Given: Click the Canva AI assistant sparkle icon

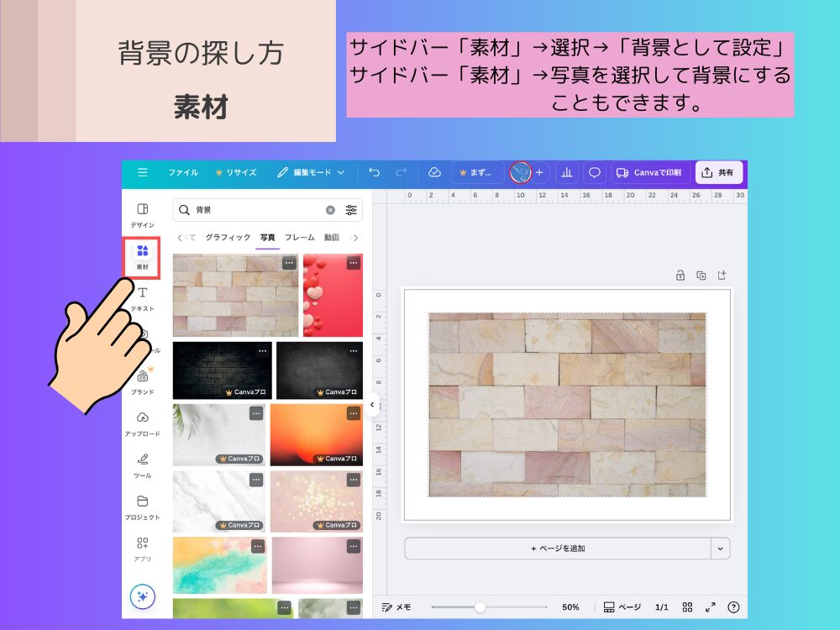Looking at the screenshot, I should [x=143, y=596].
